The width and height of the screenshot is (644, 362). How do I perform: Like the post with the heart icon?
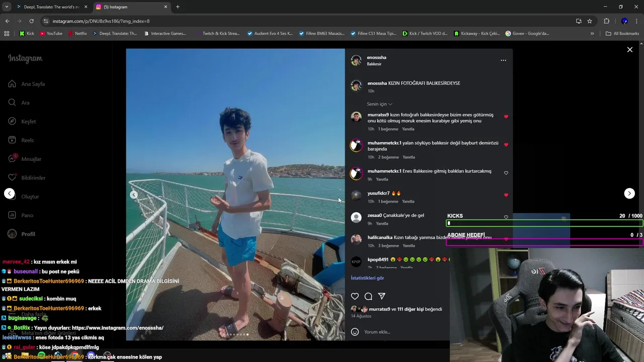(355, 296)
